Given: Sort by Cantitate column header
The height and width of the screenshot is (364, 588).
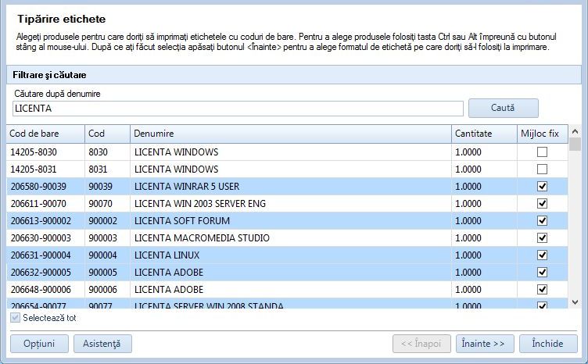Looking at the screenshot, I should click(484, 134).
